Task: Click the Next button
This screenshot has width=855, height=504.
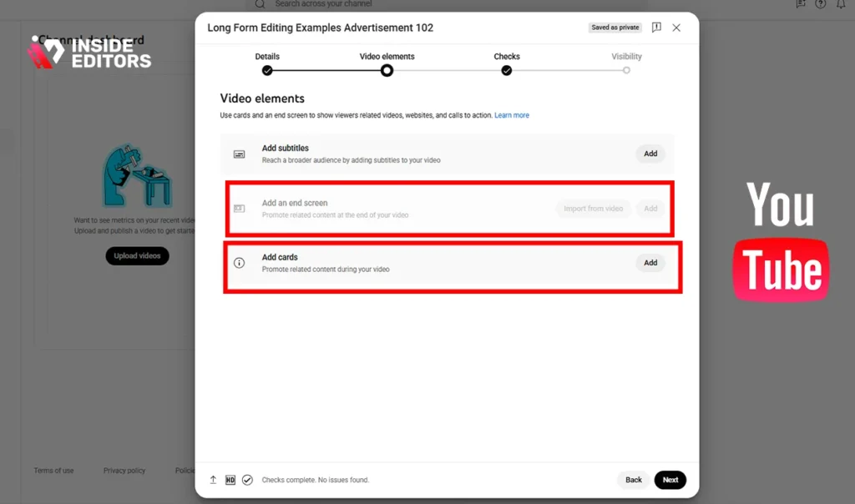Action: click(670, 480)
